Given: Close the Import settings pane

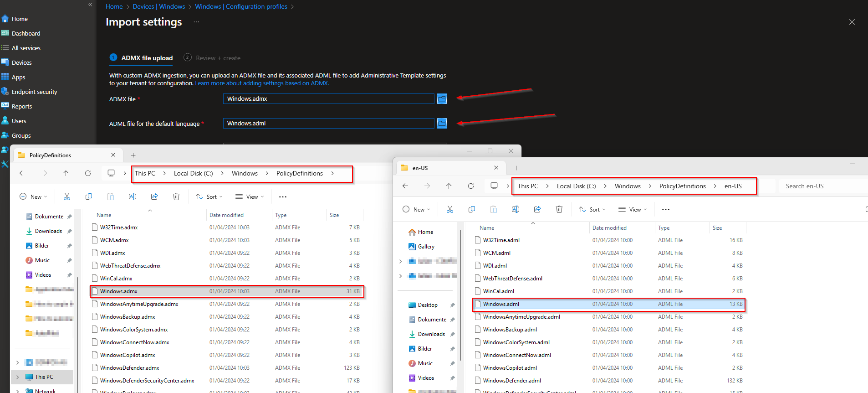Looking at the screenshot, I should pyautogui.click(x=852, y=22).
